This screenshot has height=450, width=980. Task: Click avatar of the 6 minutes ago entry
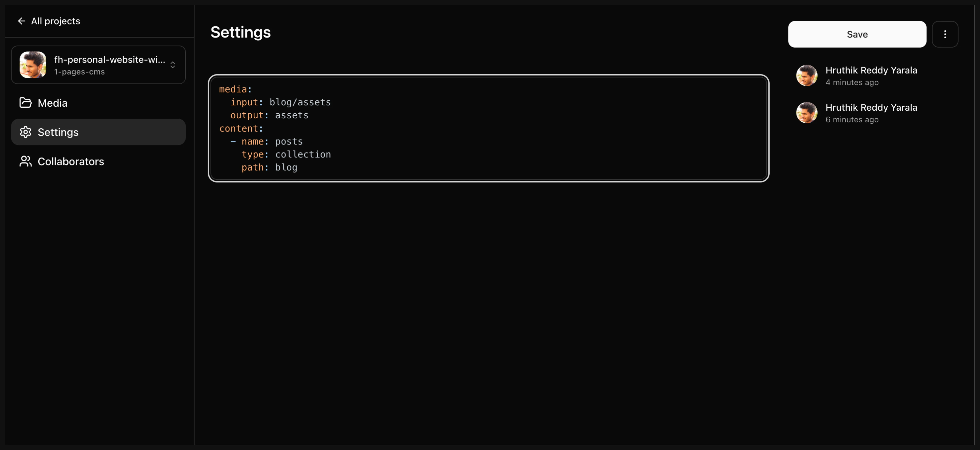[x=806, y=113]
